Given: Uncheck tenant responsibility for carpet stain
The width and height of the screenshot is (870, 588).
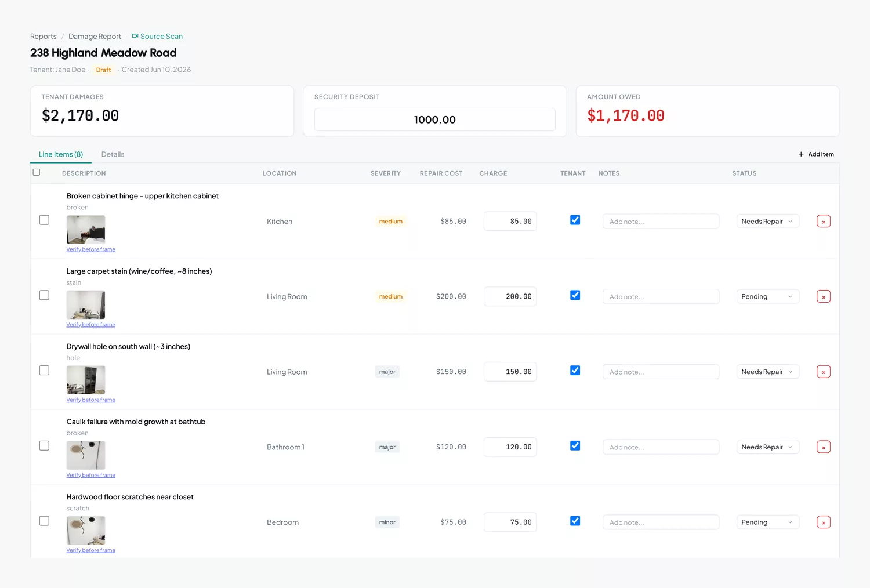Looking at the screenshot, I should tap(575, 295).
